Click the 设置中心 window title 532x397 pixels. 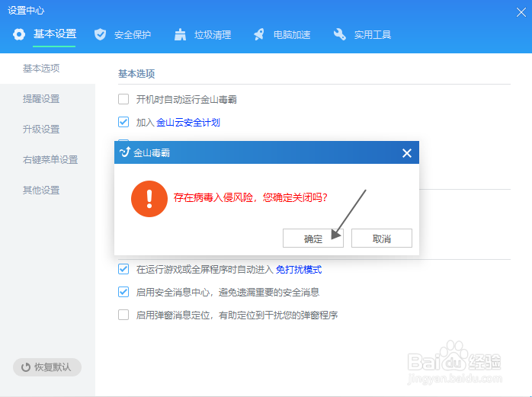(26, 11)
